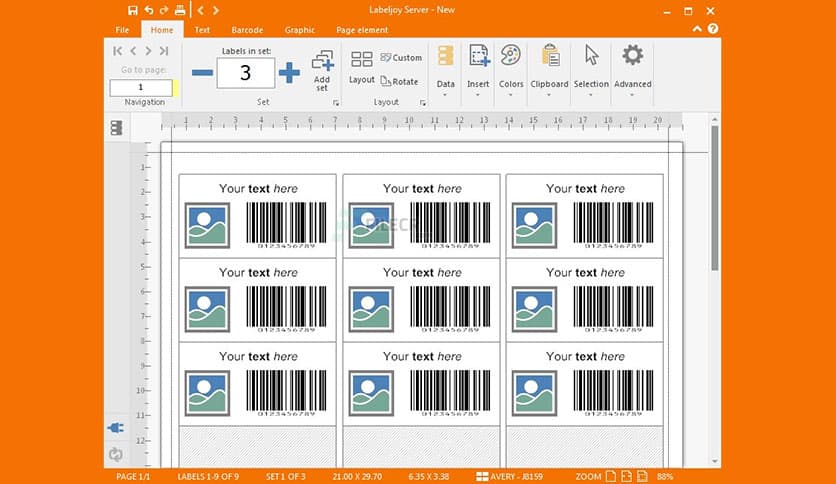
Task: Open the Clipboard dropdown menu
Action: tap(549, 71)
